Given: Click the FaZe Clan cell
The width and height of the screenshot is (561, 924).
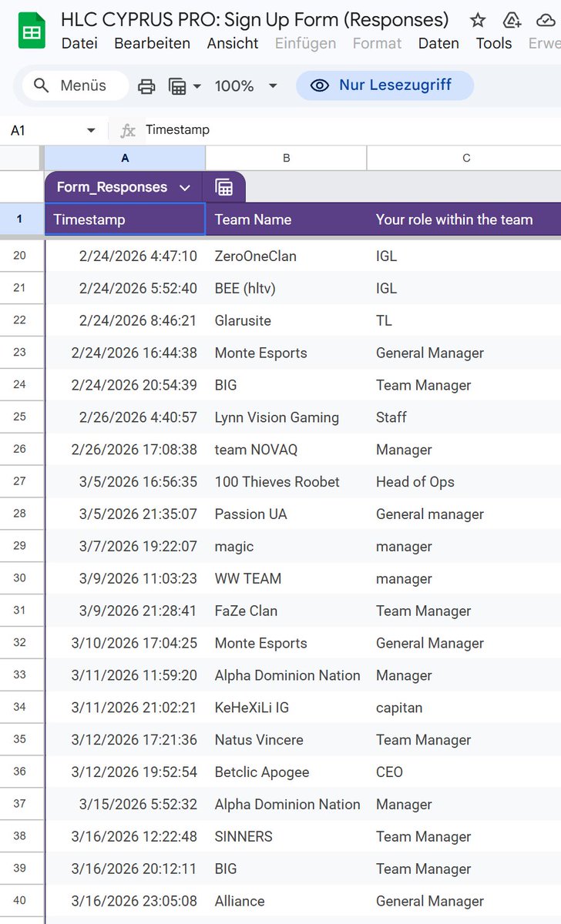Looking at the screenshot, I should pyautogui.click(x=286, y=611).
